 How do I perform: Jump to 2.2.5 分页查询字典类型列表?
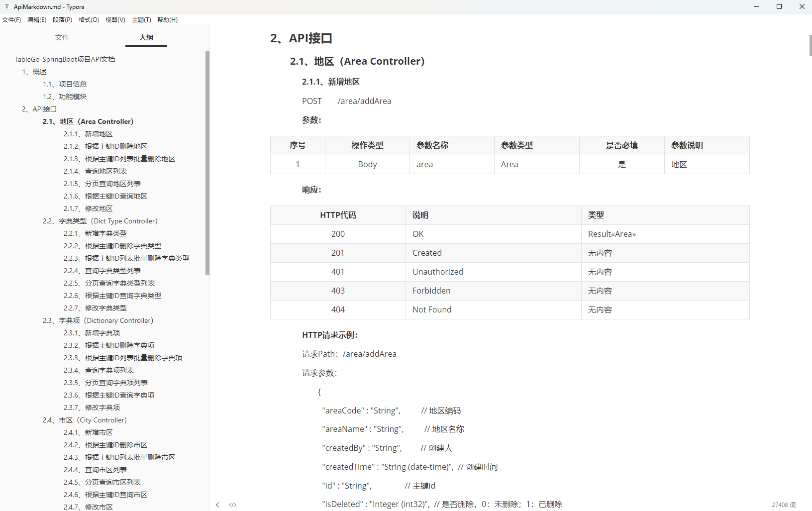click(x=109, y=283)
